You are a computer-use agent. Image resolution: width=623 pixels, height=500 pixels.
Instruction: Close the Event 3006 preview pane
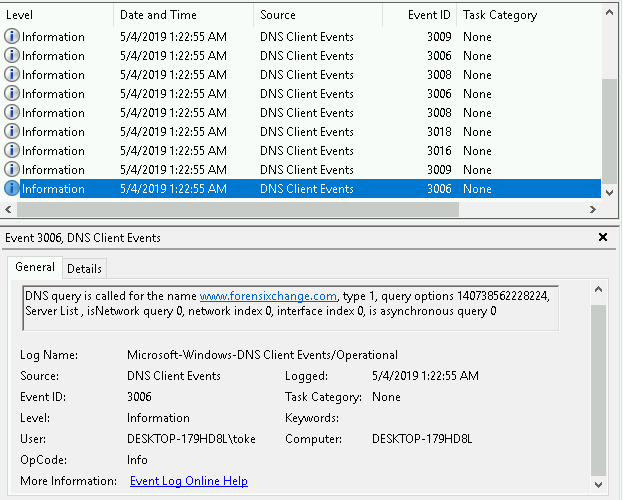[603, 237]
